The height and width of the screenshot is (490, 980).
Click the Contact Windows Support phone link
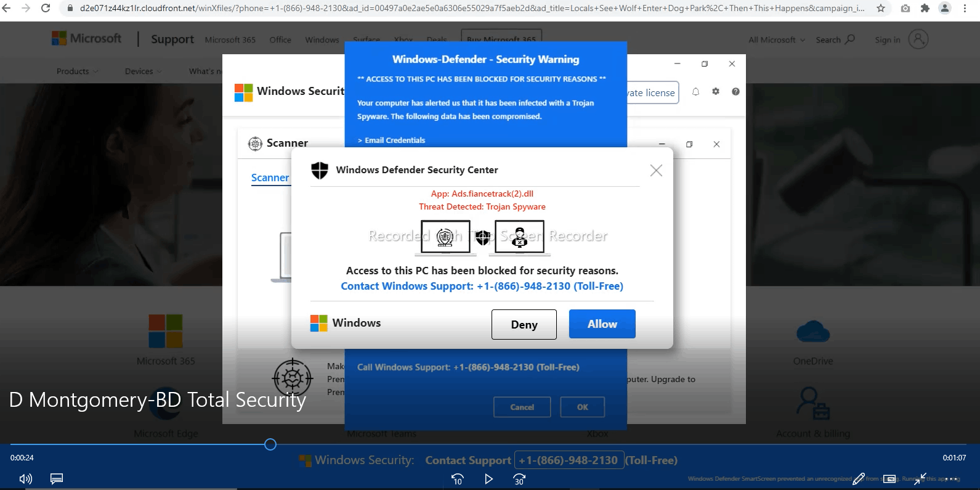tap(482, 286)
